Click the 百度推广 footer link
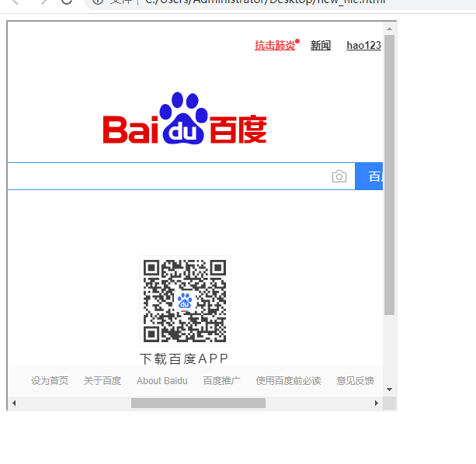 [x=221, y=381]
